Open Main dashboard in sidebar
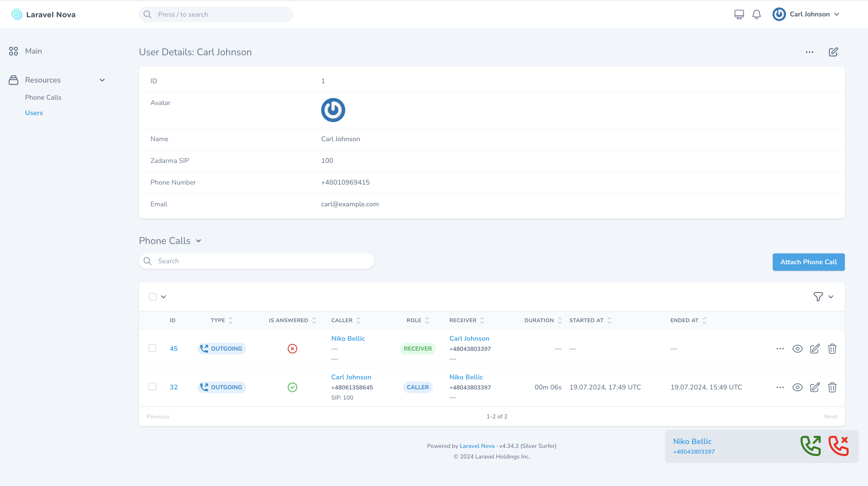Screen dimensions: 868x486 point(33,51)
